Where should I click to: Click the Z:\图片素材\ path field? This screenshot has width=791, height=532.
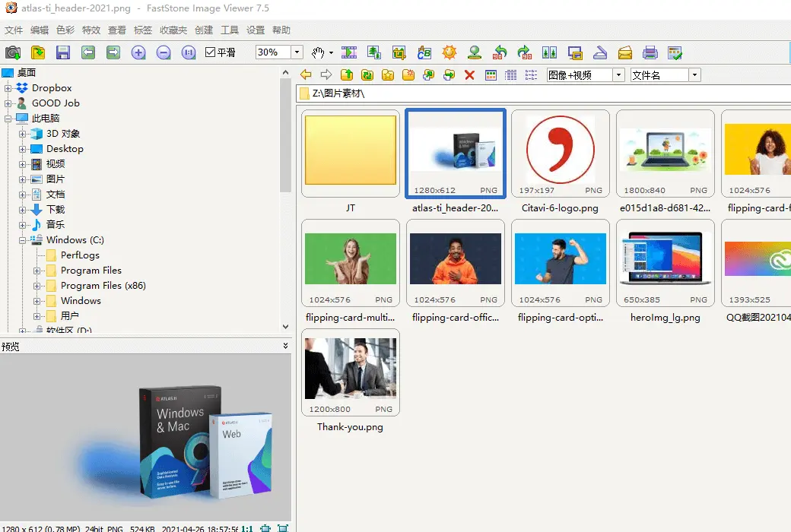coord(544,93)
